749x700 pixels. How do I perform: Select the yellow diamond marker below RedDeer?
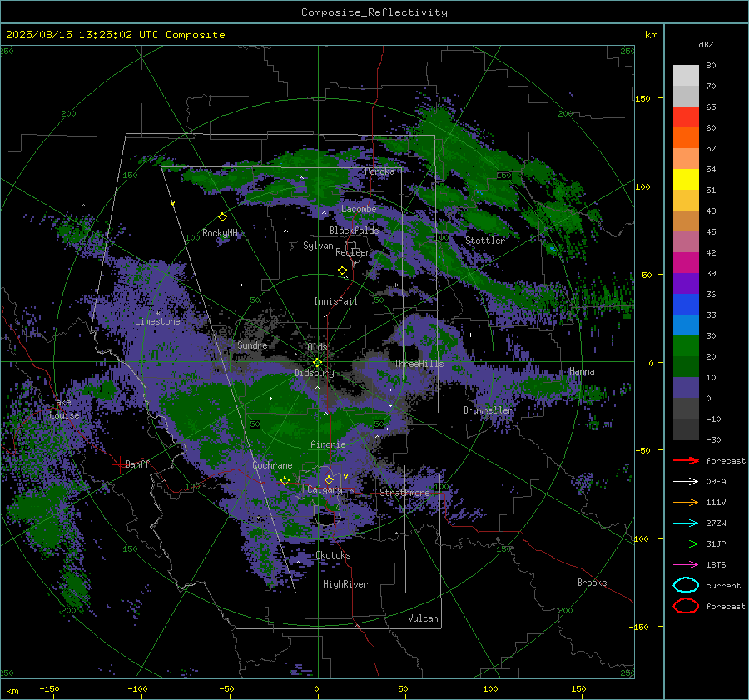[342, 271]
